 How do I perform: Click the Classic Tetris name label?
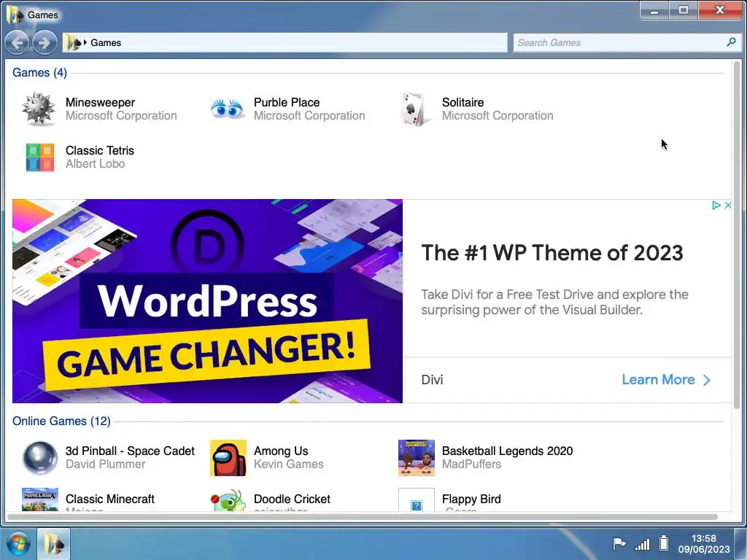100,150
